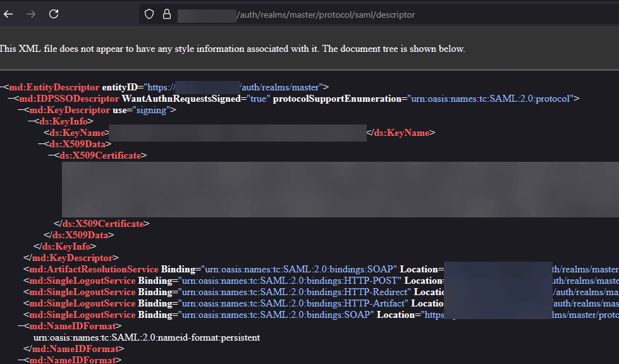This screenshot has width=619, height=364.
Task: Click SingleLogoutService row with HTTP-POST binding
Action: pos(321,281)
